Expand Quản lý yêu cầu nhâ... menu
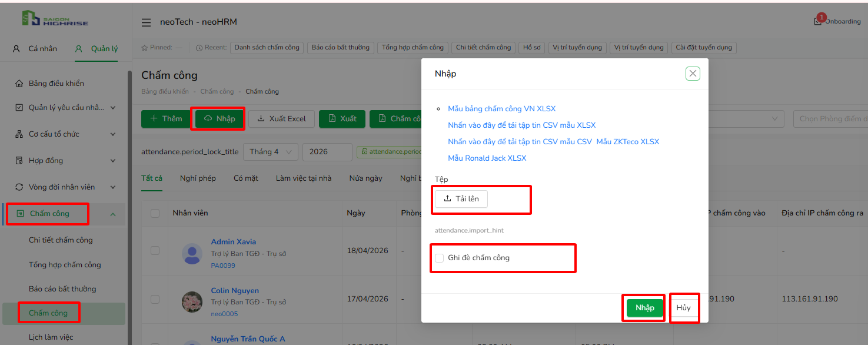The image size is (868, 345). click(x=113, y=108)
